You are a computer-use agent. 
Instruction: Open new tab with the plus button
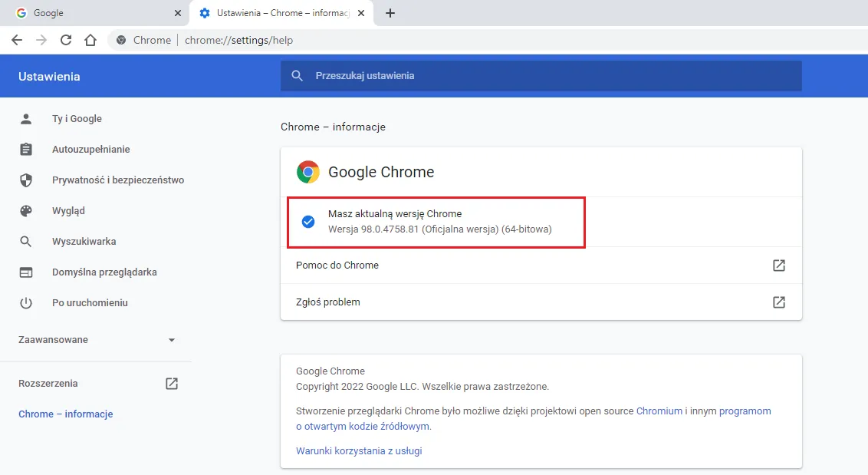(390, 13)
